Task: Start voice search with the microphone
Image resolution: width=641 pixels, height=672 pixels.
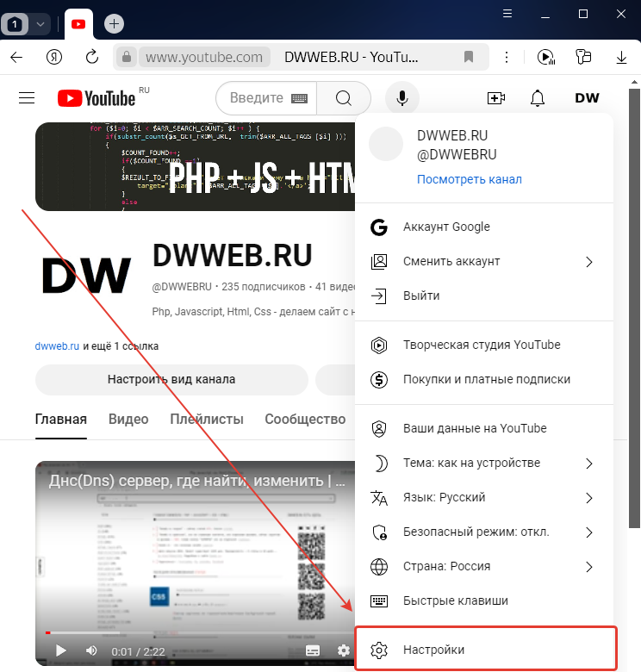Action: tap(401, 98)
